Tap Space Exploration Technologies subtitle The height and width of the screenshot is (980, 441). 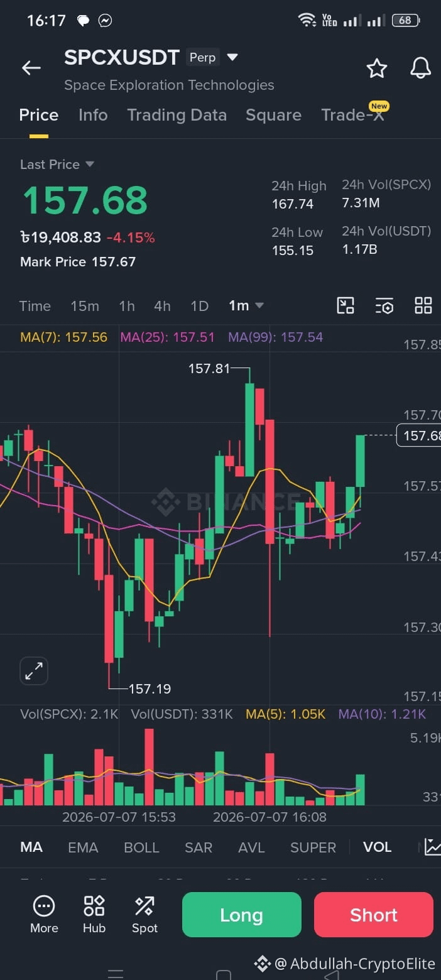(169, 85)
